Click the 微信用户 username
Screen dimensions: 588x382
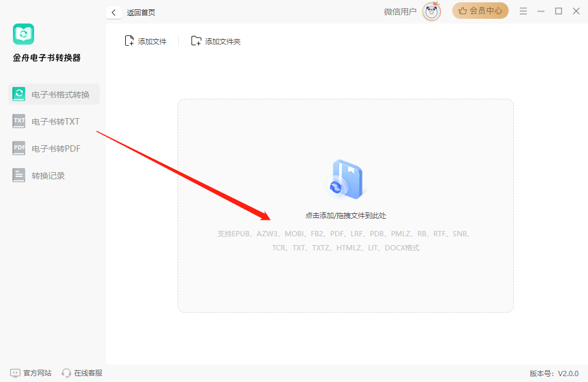click(400, 12)
